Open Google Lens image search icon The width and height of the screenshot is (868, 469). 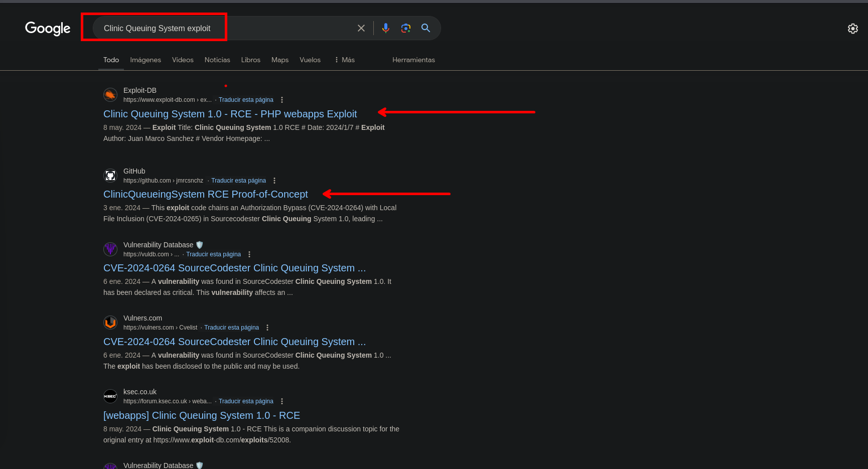click(x=406, y=28)
